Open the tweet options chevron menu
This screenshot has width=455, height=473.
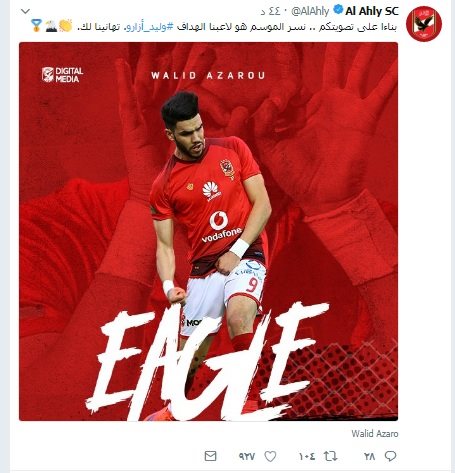point(26,11)
